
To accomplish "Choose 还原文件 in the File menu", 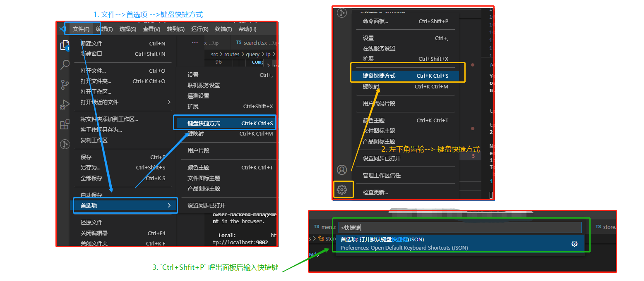I will (123, 222).
